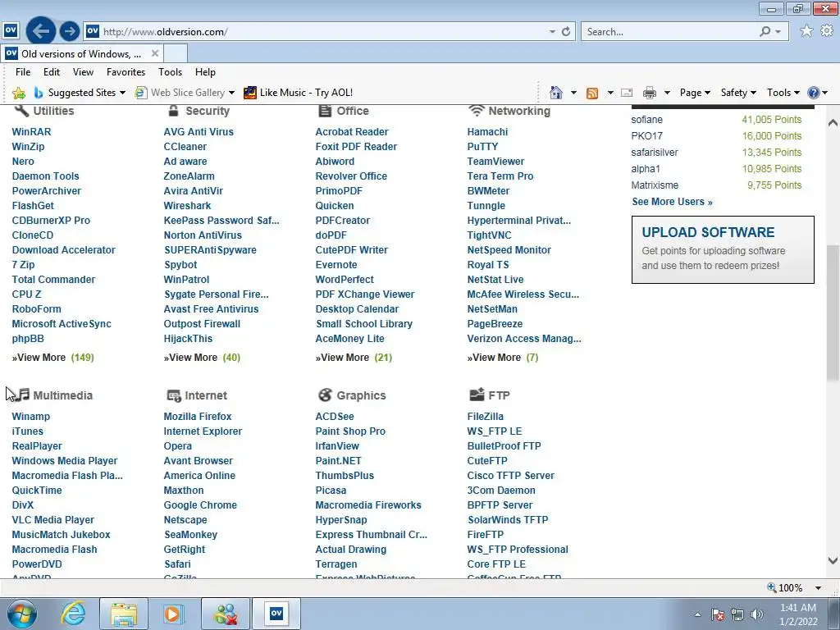Viewport: 840px width, 630px height.
Task: Click the Upload Software box
Action: coord(723,249)
